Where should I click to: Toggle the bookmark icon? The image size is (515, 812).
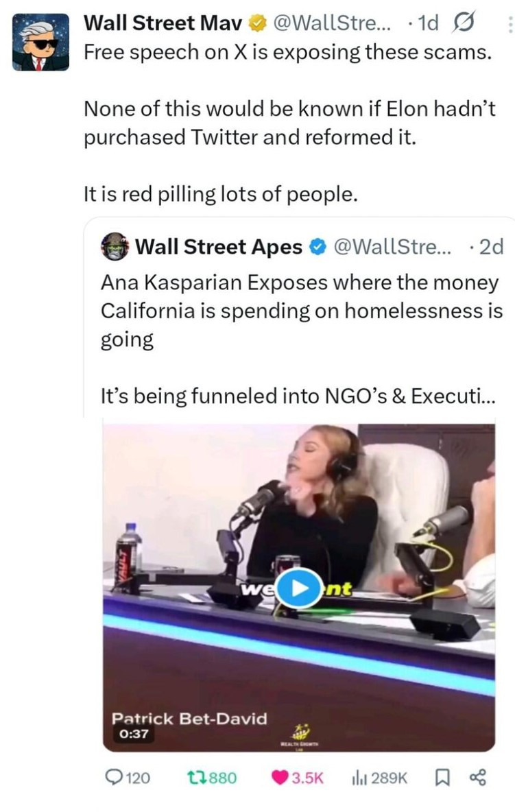441,777
